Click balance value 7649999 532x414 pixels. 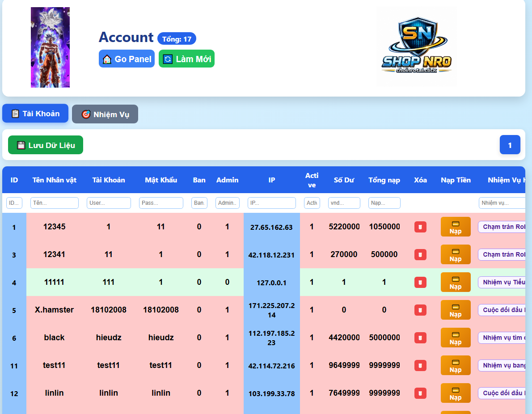[x=344, y=393]
